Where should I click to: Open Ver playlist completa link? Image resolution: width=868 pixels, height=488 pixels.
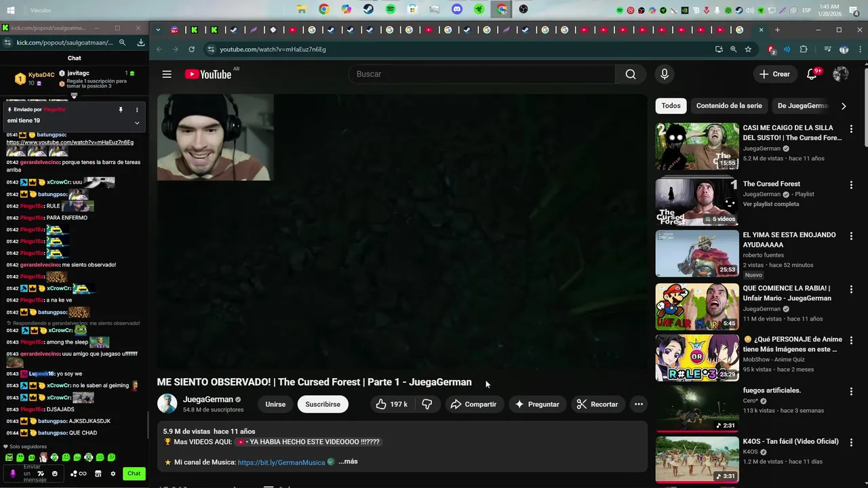click(771, 204)
